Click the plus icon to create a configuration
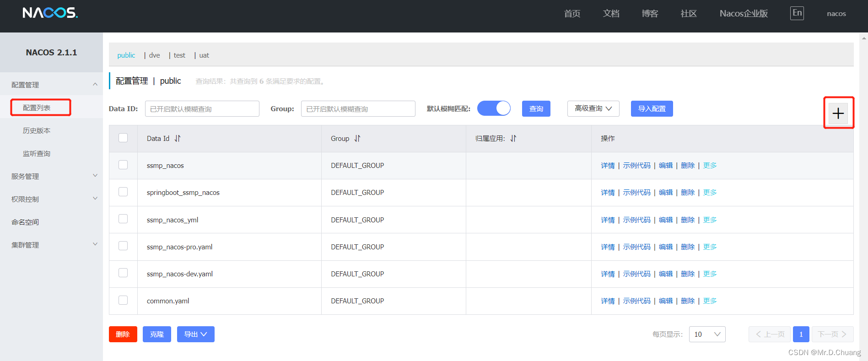The image size is (868, 361). pyautogui.click(x=838, y=113)
